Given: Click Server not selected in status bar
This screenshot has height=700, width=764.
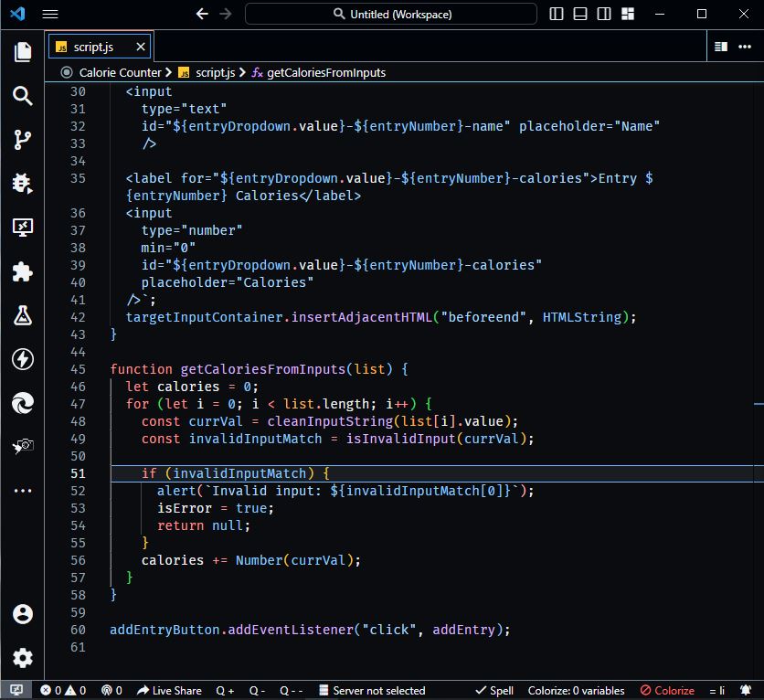Looking at the screenshot, I should click(372, 690).
